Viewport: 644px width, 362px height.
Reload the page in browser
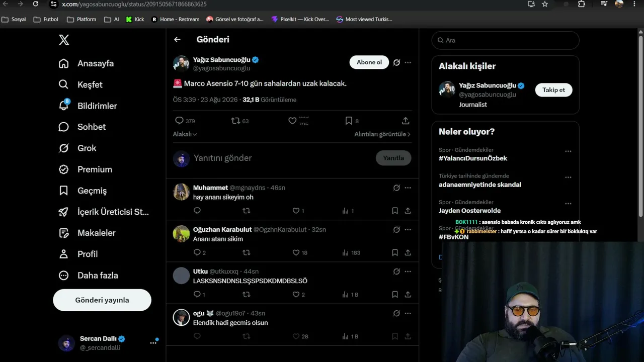click(35, 4)
